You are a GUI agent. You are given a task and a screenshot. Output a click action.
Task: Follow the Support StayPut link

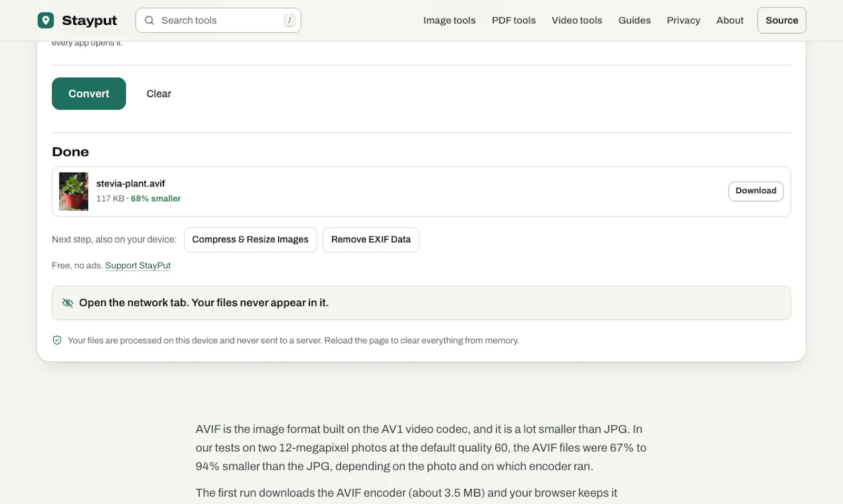click(x=138, y=265)
